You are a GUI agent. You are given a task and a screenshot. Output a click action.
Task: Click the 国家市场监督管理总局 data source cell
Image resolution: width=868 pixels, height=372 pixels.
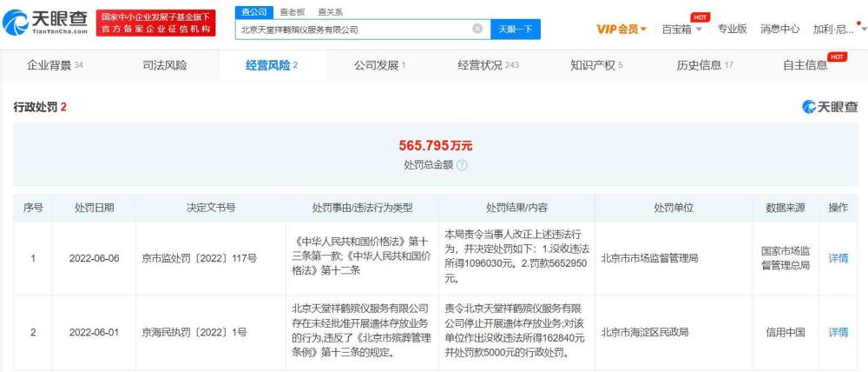coord(786,258)
